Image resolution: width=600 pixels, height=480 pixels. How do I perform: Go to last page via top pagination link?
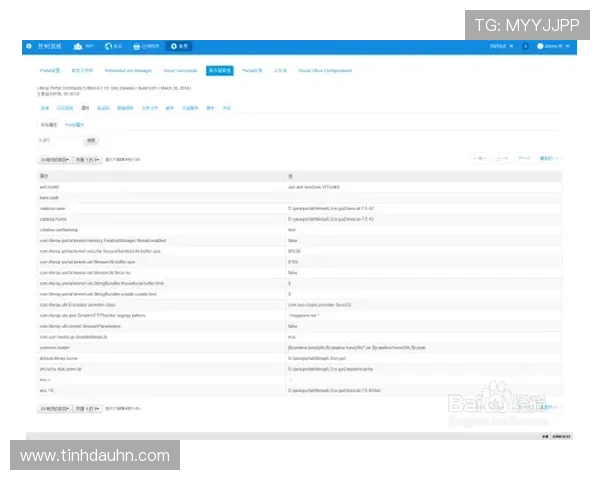pos(546,158)
